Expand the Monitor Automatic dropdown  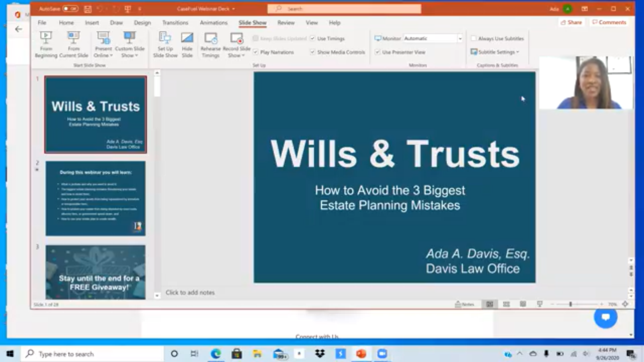[x=460, y=39]
